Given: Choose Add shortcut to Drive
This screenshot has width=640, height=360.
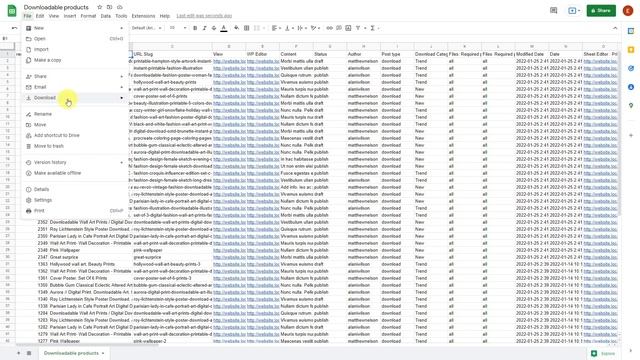Looking at the screenshot, I should point(74,135).
